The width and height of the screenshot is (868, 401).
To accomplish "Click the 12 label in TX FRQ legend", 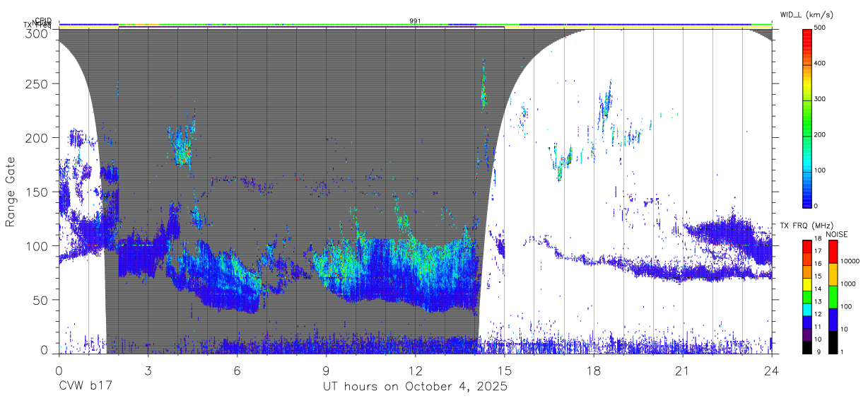I will pyautogui.click(x=817, y=314).
